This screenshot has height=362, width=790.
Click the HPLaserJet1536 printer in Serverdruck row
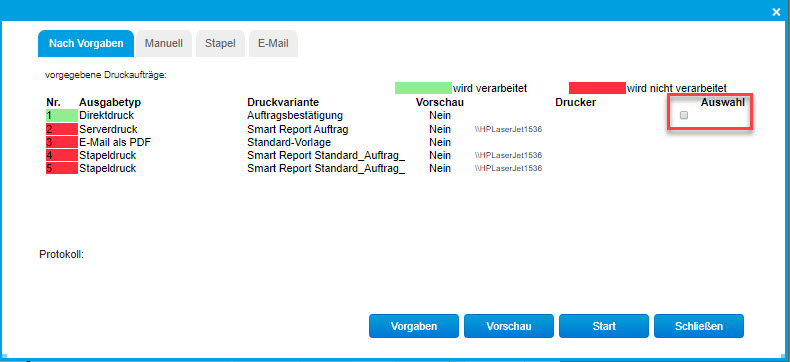click(x=508, y=129)
